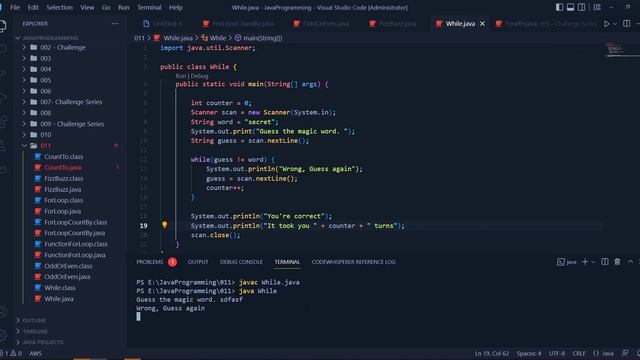The height and width of the screenshot is (360, 640).
Task: Expand the 003 folder
Action: (46, 58)
